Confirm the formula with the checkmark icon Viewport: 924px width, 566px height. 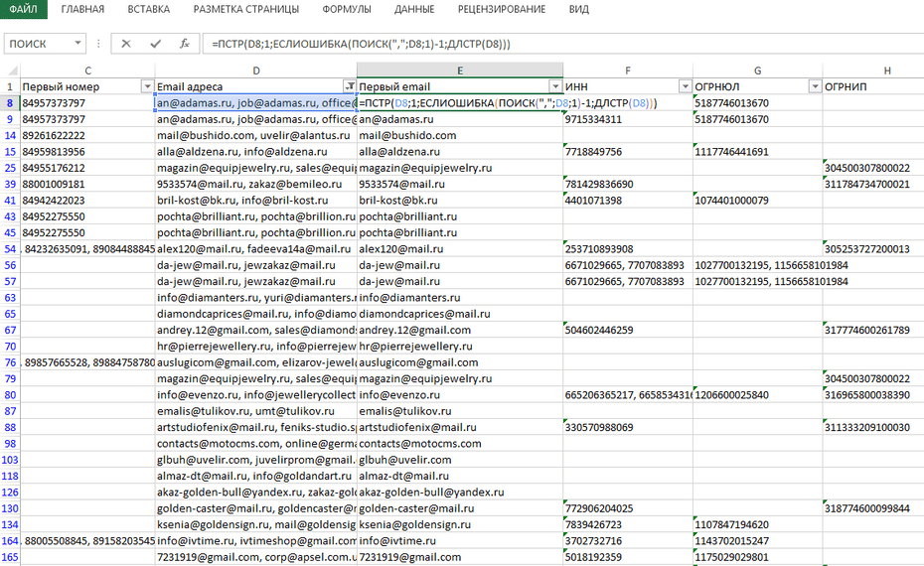coord(156,44)
